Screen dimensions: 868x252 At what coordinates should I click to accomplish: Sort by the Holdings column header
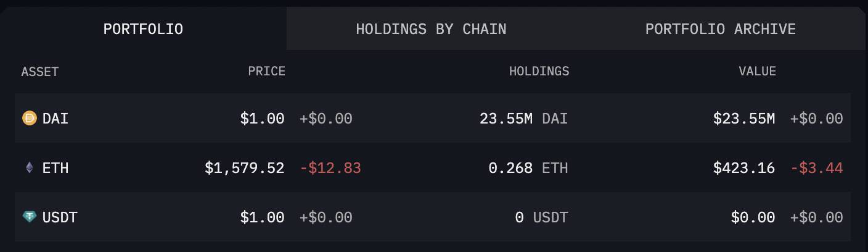(539, 71)
